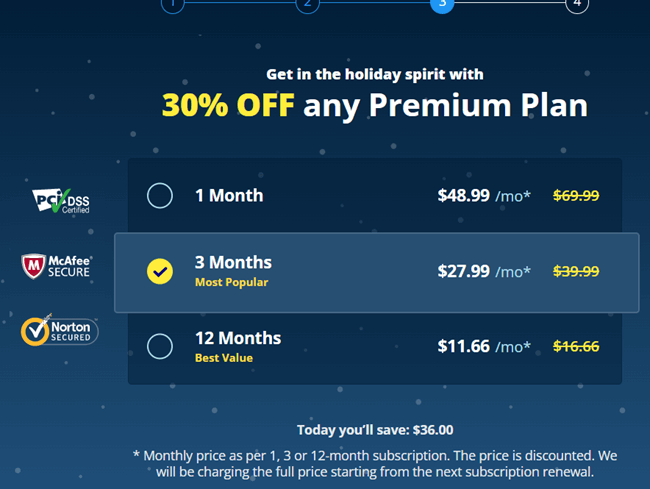The width and height of the screenshot is (650, 489).
Task: Go to step 2 in progress bar
Action: tap(307, 4)
